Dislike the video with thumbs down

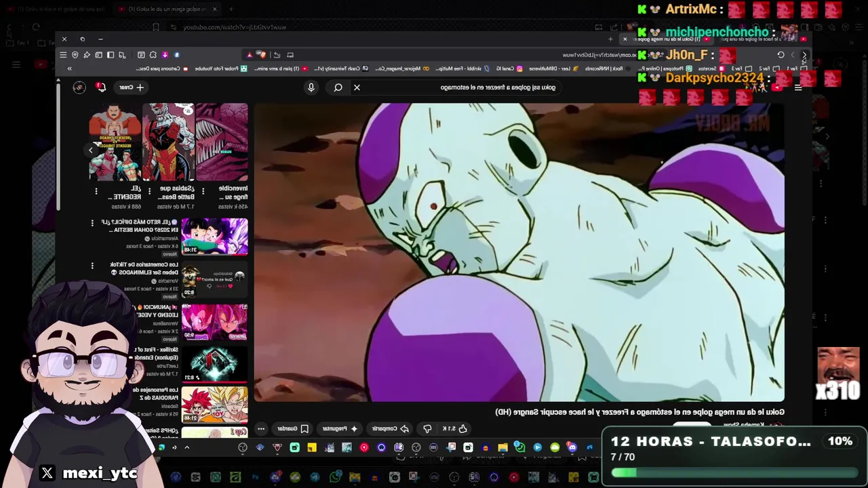click(x=427, y=428)
